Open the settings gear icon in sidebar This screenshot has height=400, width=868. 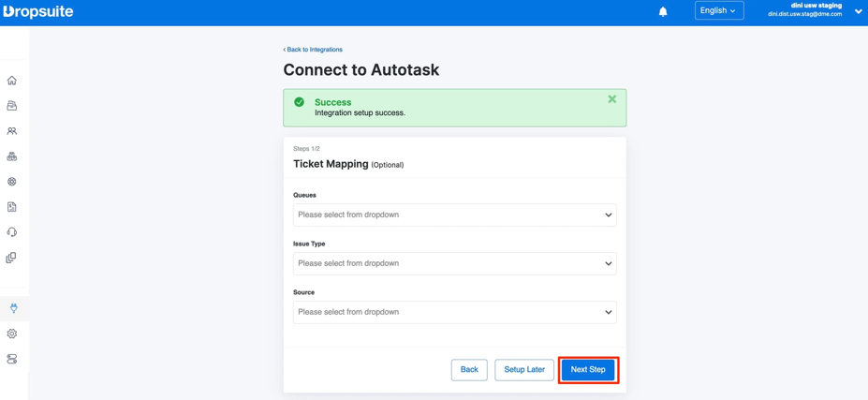pyautogui.click(x=11, y=333)
